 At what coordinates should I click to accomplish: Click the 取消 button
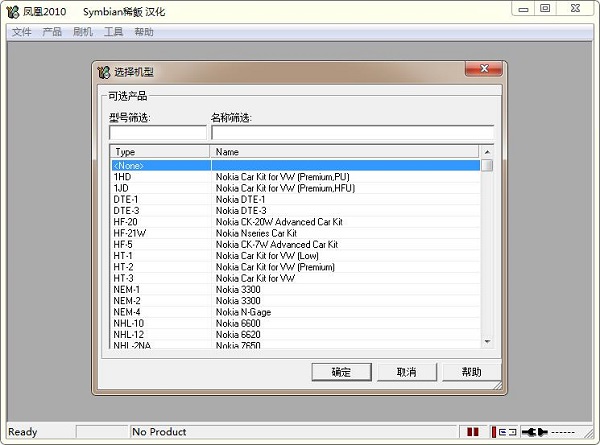pos(406,372)
